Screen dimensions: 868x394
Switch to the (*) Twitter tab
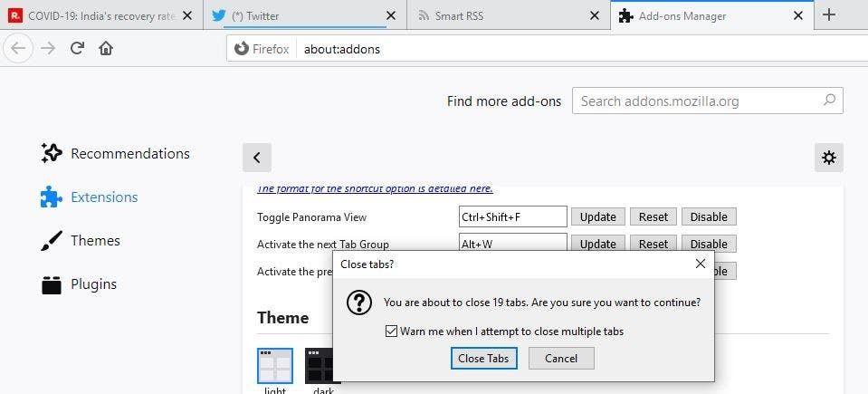coord(305,16)
